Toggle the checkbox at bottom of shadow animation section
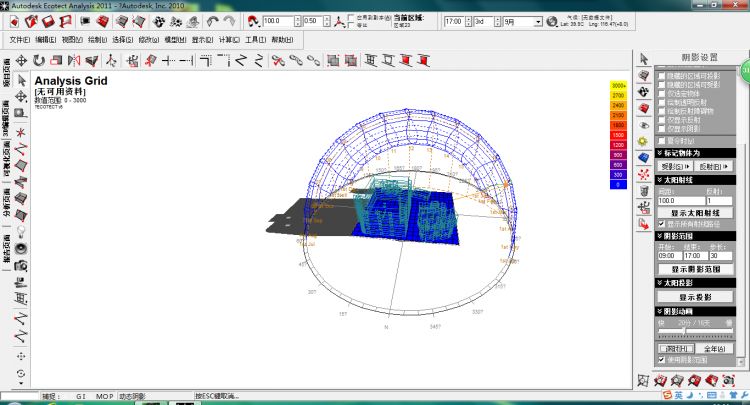Image resolution: width=750 pixels, height=405 pixels. click(660, 359)
